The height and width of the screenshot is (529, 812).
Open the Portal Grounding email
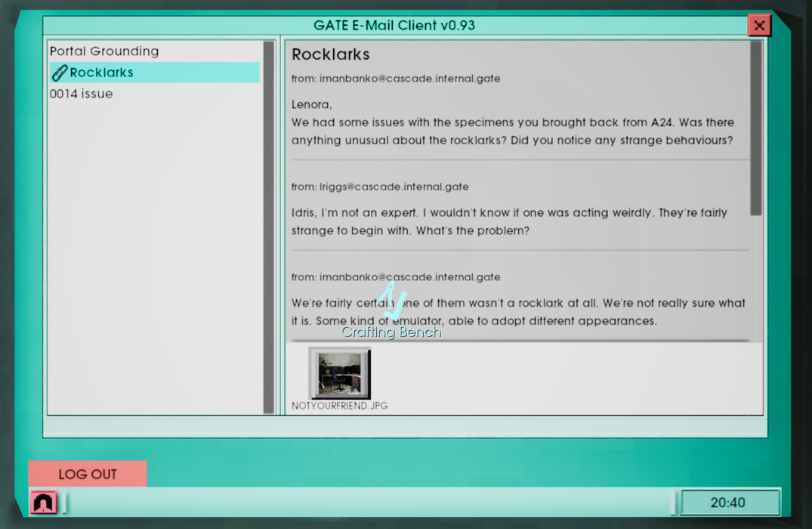104,51
